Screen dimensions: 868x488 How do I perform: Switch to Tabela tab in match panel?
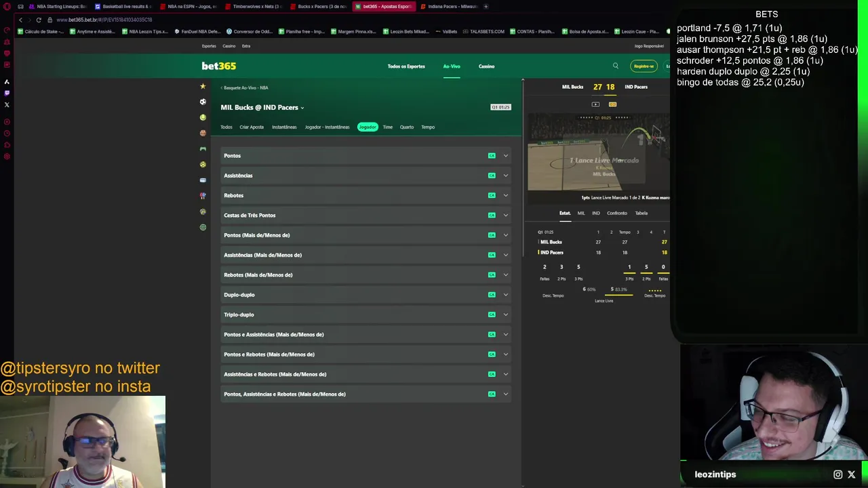(642, 213)
